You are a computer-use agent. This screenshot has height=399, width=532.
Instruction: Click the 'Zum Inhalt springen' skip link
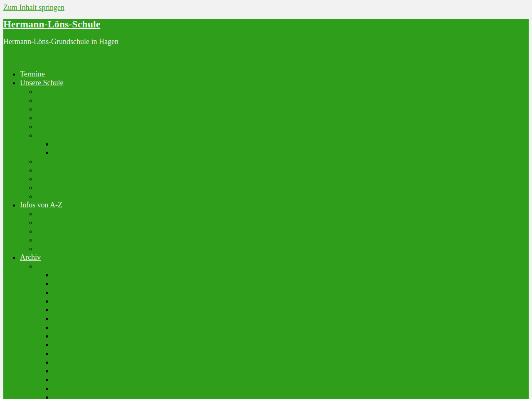click(34, 7)
